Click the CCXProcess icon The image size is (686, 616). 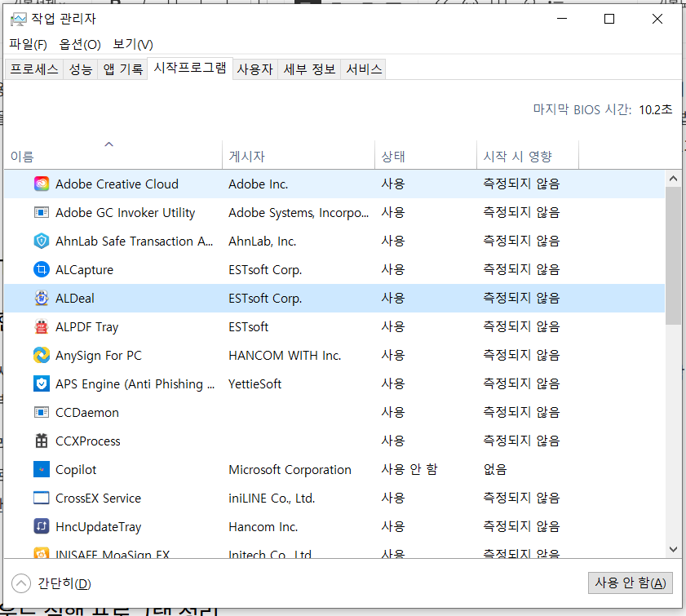pyautogui.click(x=42, y=441)
